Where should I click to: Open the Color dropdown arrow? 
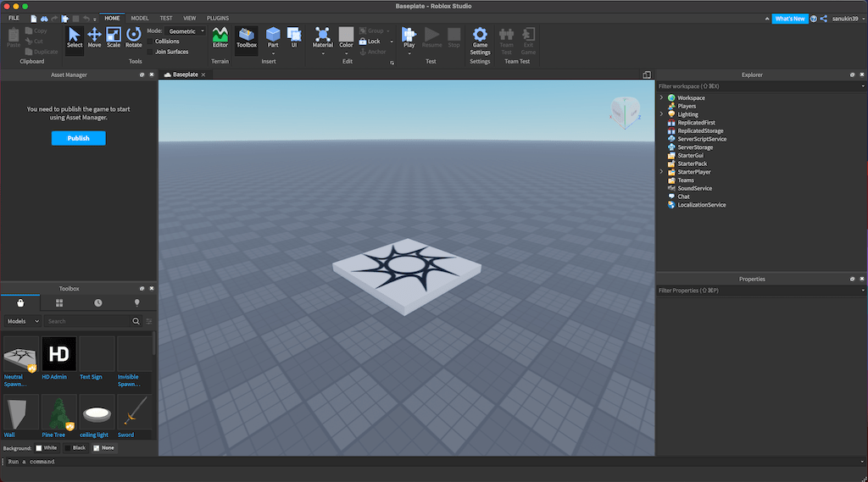(346, 53)
